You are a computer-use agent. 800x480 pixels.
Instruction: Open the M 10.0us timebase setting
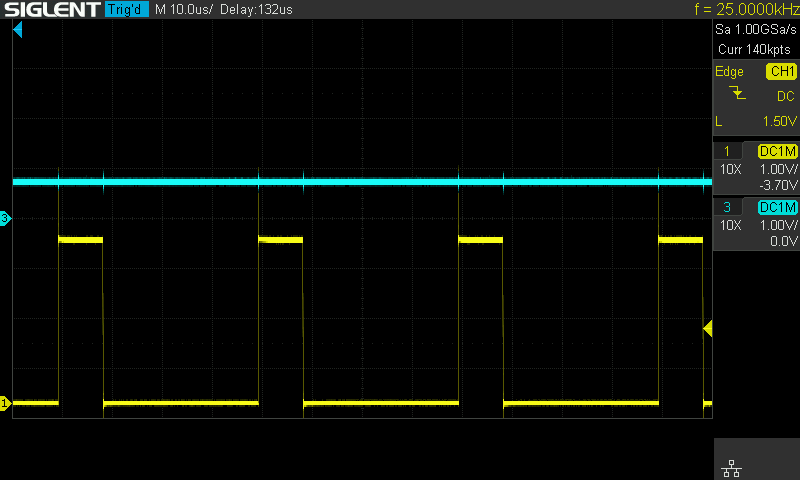(183, 10)
